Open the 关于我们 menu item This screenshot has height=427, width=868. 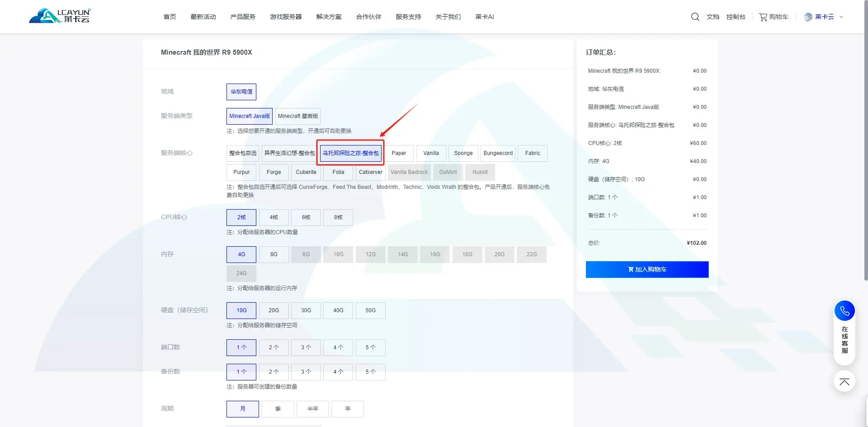(448, 17)
